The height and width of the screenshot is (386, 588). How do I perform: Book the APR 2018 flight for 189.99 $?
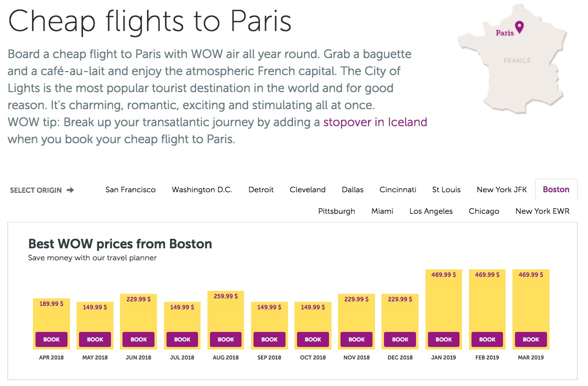coord(51,339)
